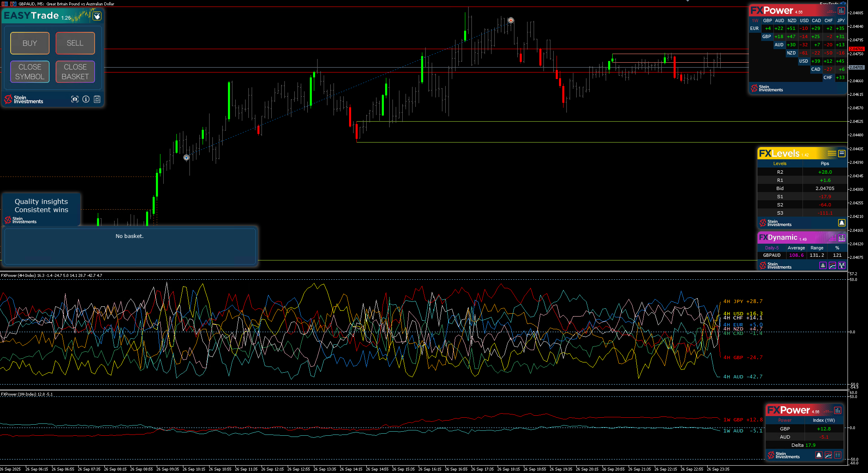Toggle the FXLevels alert bell
The height and width of the screenshot is (473, 868).
point(841,223)
